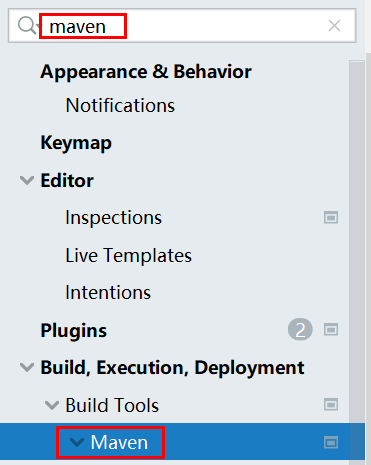Viewport: 371px width, 465px height.
Task: Click the project-level icon next to Maven
Action: point(331,442)
